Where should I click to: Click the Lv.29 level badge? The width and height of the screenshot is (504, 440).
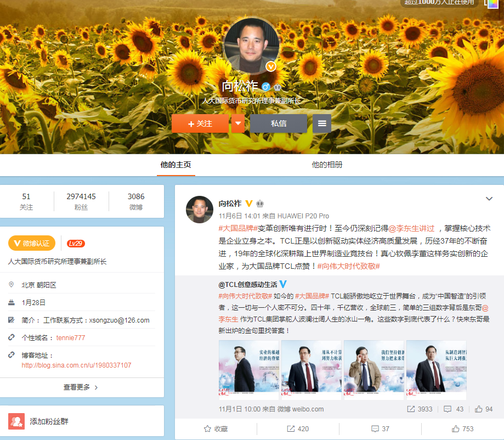(x=76, y=244)
